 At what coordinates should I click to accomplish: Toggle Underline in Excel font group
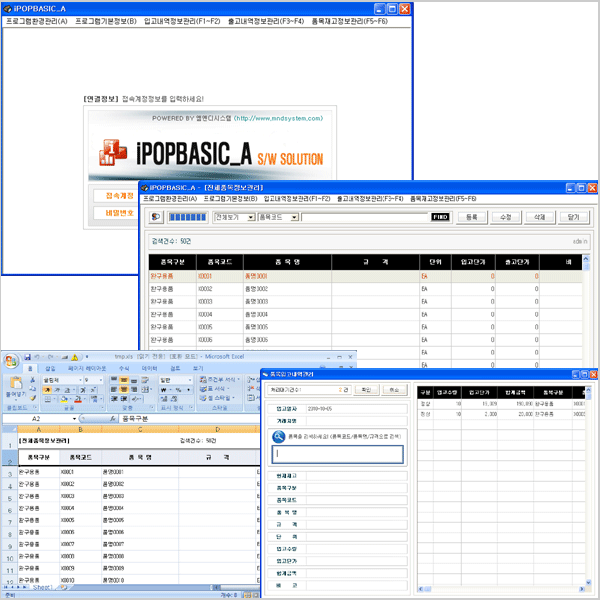click(67, 390)
